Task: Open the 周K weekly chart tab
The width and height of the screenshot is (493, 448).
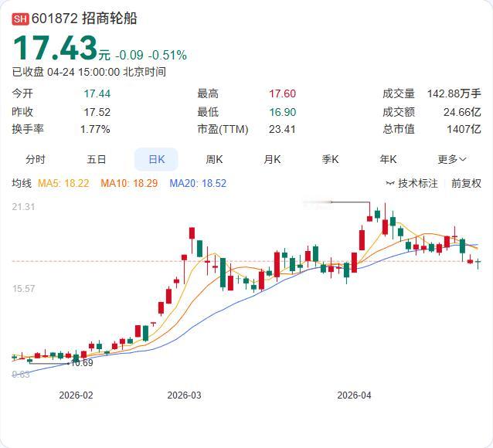Action: tap(214, 159)
